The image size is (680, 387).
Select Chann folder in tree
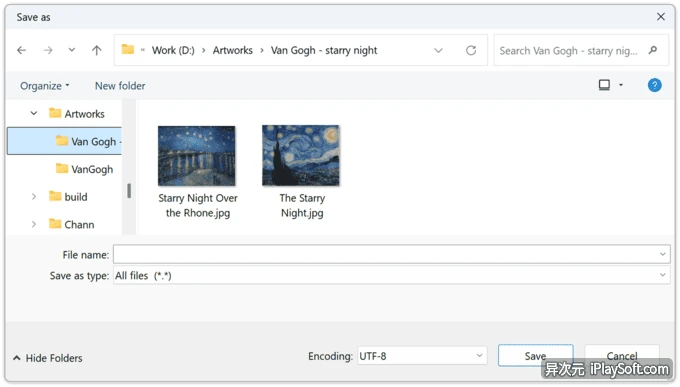[72, 224]
